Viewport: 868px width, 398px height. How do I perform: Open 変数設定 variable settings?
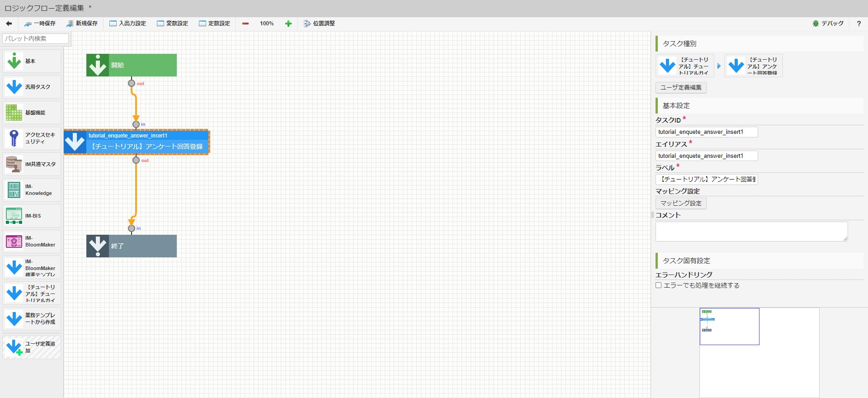point(173,24)
